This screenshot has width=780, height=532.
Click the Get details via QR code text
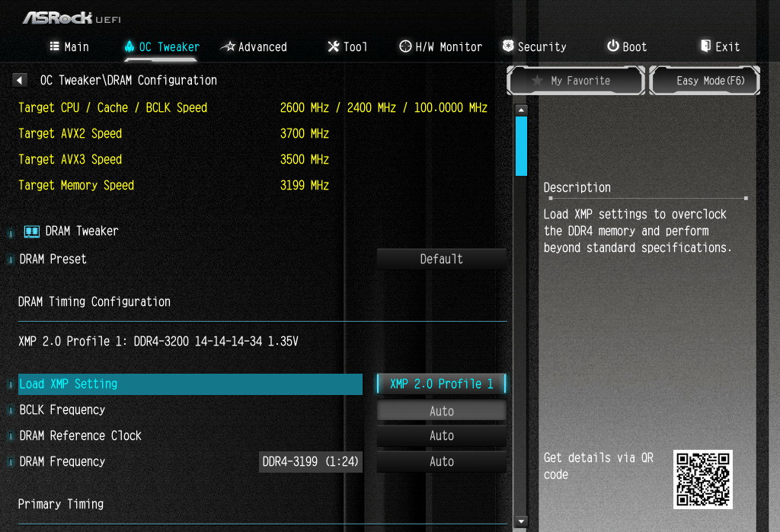[599, 466]
